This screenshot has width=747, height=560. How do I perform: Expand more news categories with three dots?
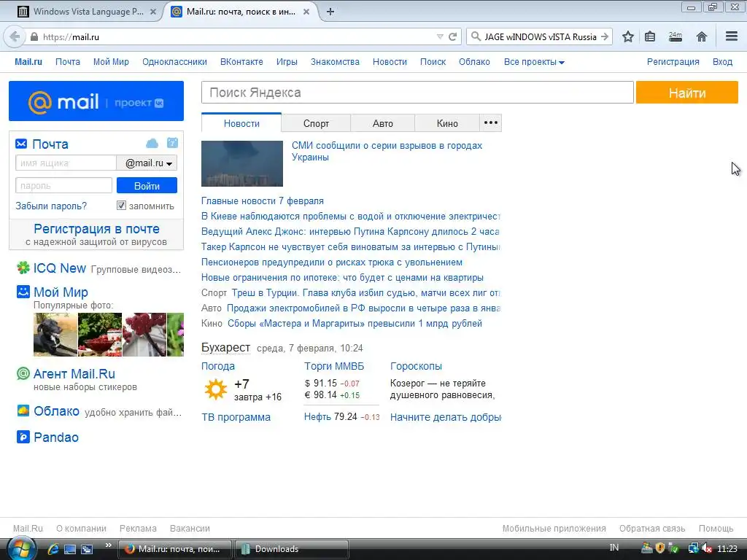pos(491,122)
